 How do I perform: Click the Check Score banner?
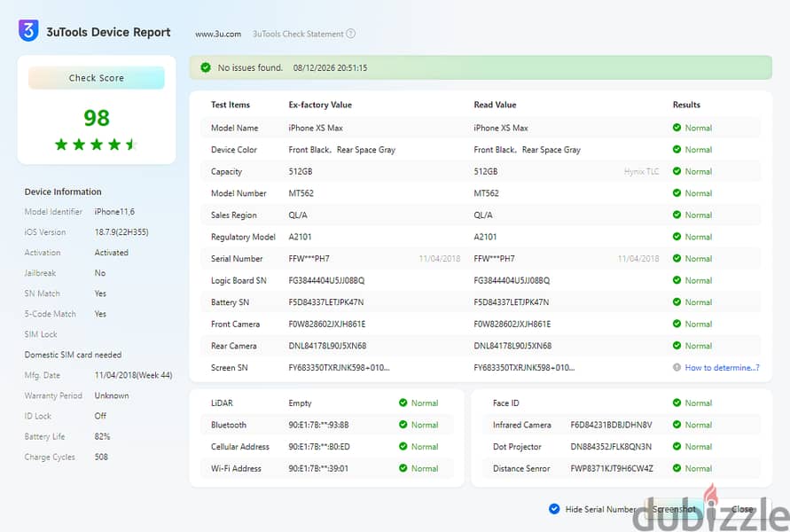pos(97,78)
